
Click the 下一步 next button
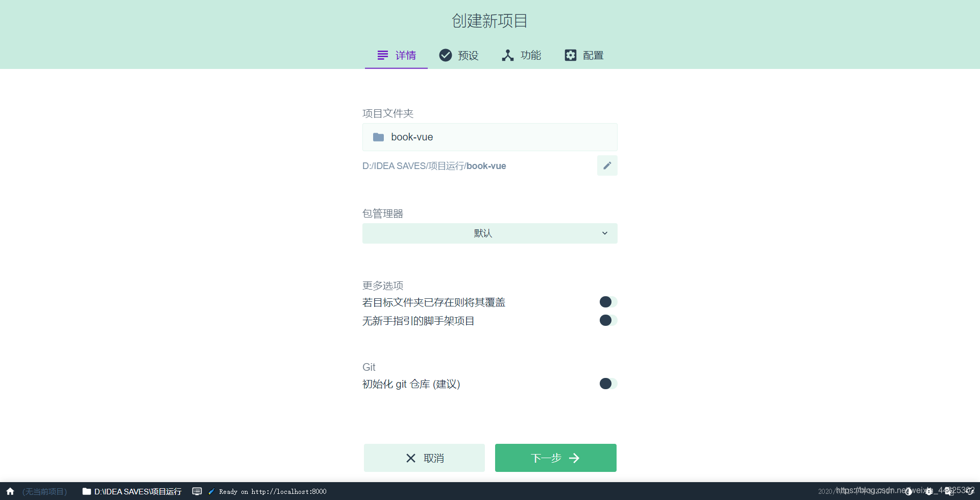(x=556, y=458)
